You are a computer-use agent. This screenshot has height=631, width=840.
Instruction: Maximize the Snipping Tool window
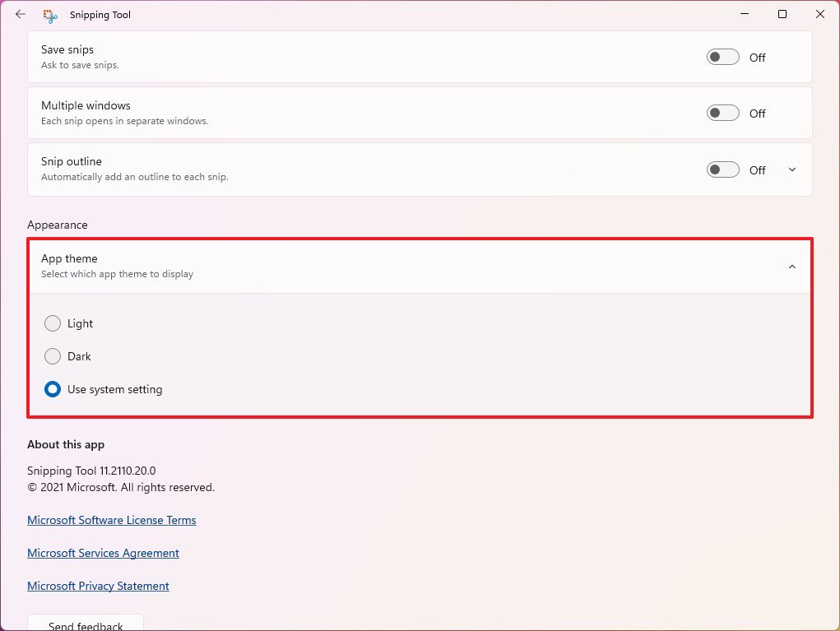(x=782, y=14)
